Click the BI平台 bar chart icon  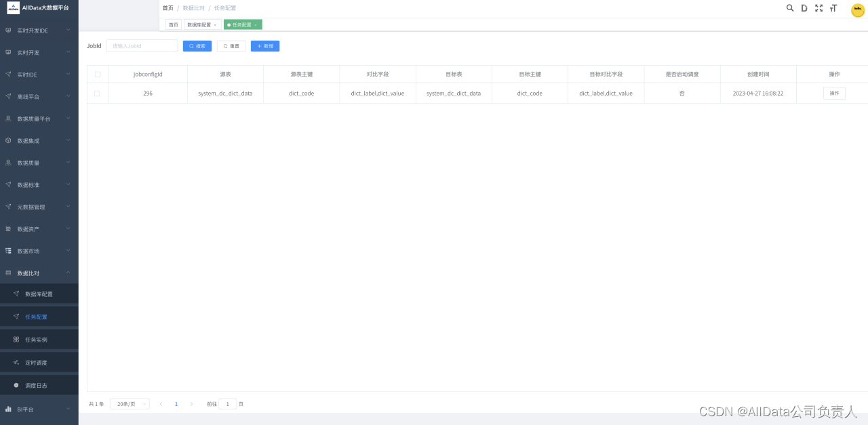click(8, 409)
